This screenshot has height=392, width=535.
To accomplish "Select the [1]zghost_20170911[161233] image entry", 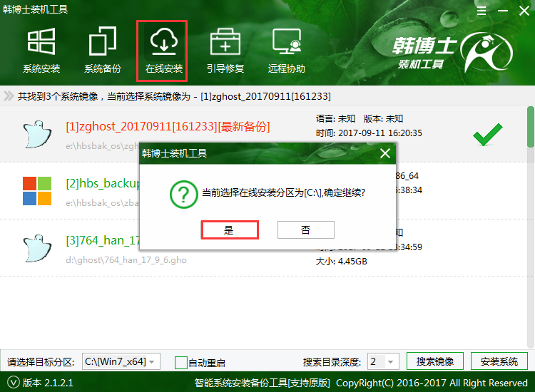I will [x=168, y=127].
